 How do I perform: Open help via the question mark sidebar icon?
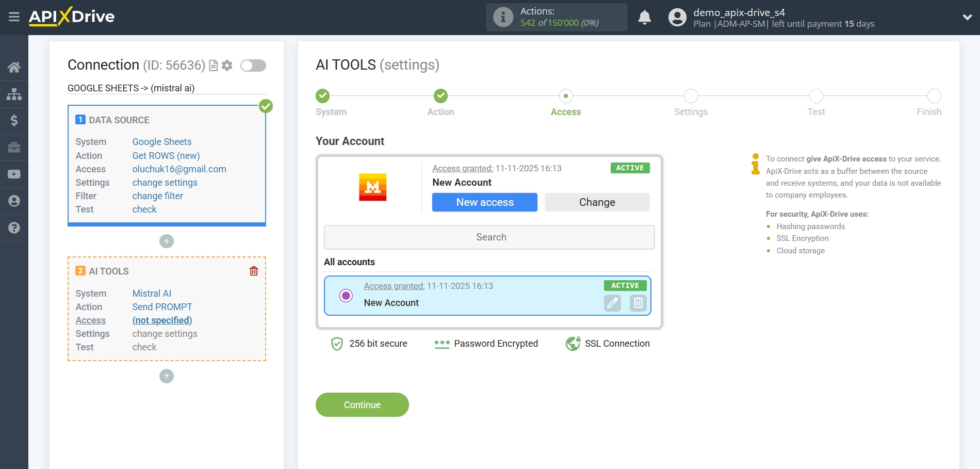[14, 228]
